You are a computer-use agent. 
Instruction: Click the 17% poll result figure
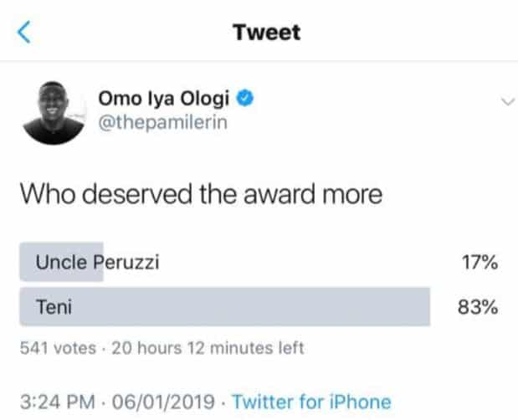pyautogui.click(x=480, y=263)
